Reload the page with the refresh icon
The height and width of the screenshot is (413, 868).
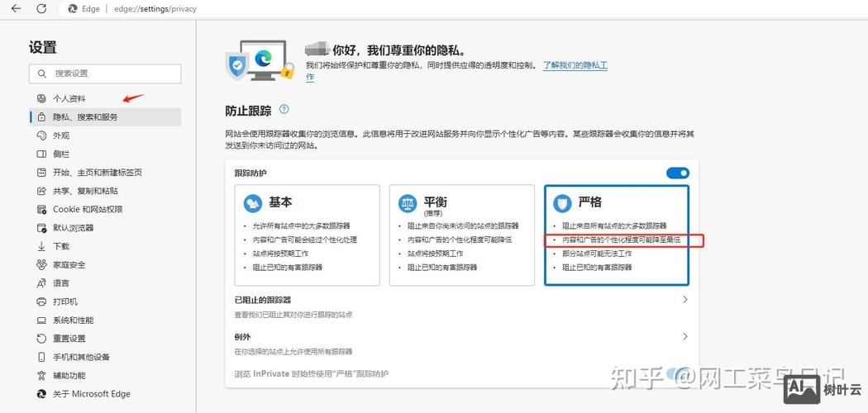pos(41,9)
